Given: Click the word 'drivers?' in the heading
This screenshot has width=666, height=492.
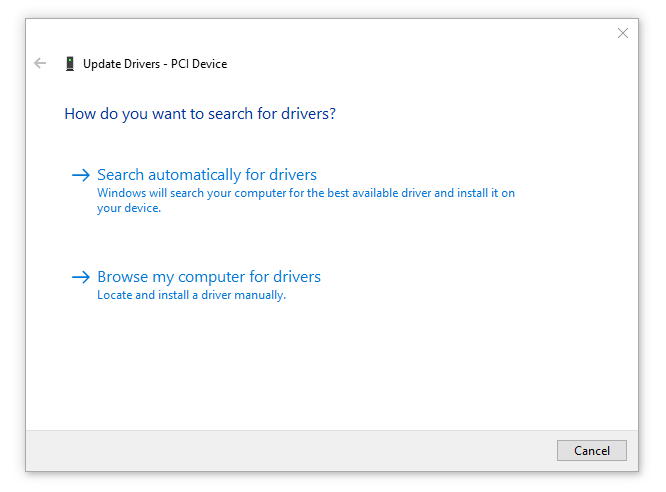Looking at the screenshot, I should (x=308, y=114).
